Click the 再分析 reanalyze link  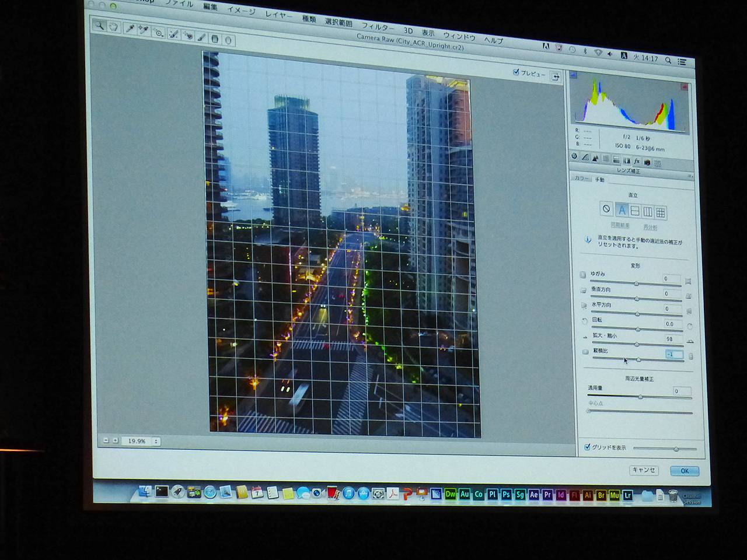650,228
